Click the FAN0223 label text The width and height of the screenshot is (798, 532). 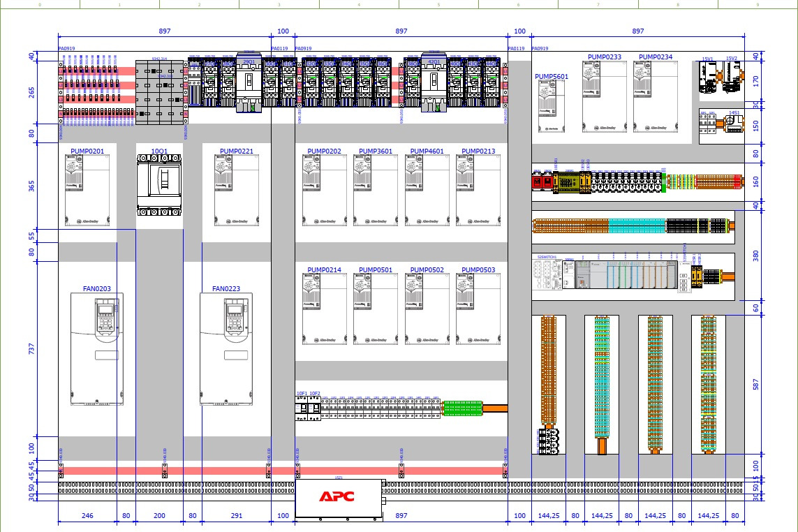point(226,288)
